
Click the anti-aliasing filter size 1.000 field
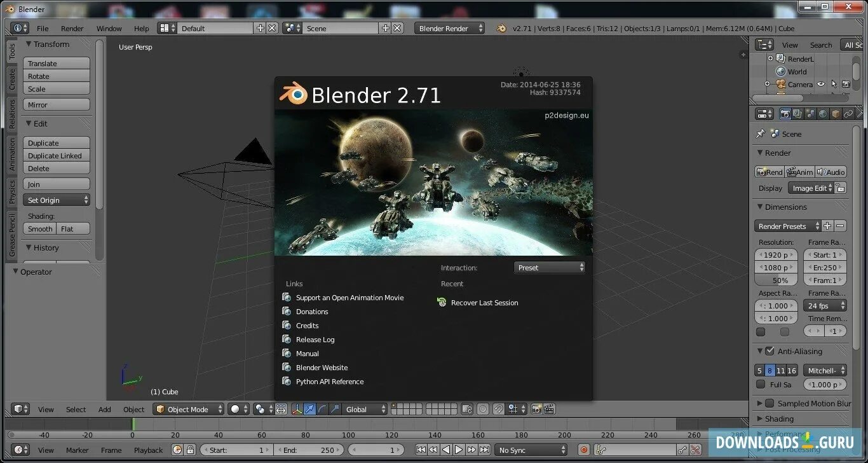825,384
